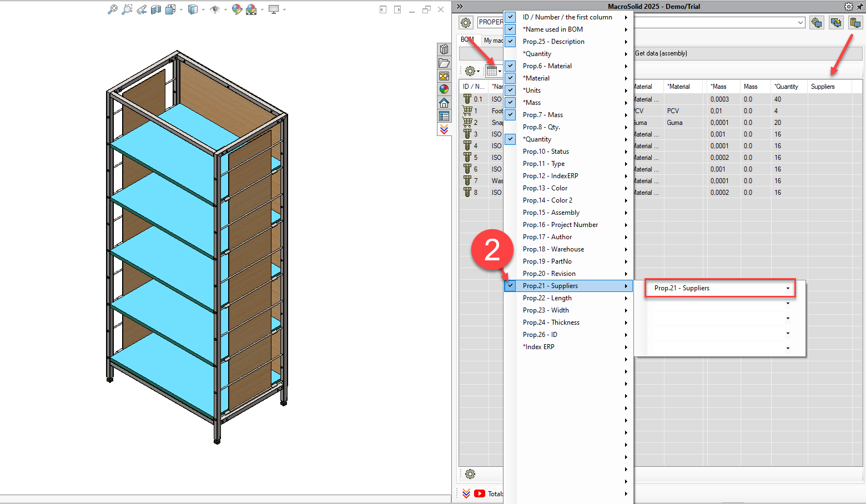Screen dimensions: 866x504
Task: Expand the View Settings dropdown arrow
Action: [x=284, y=9]
